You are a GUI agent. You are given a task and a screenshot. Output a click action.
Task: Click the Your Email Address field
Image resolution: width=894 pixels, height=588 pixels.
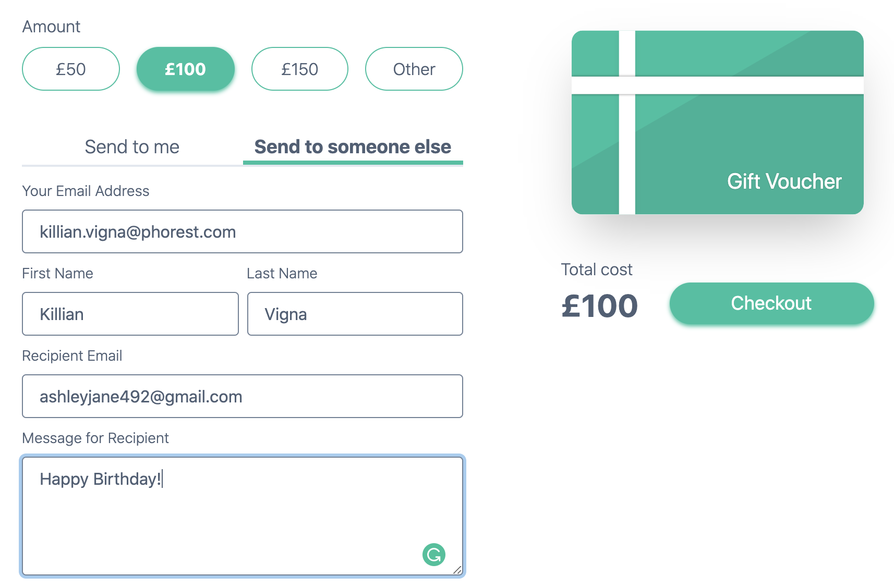(243, 231)
